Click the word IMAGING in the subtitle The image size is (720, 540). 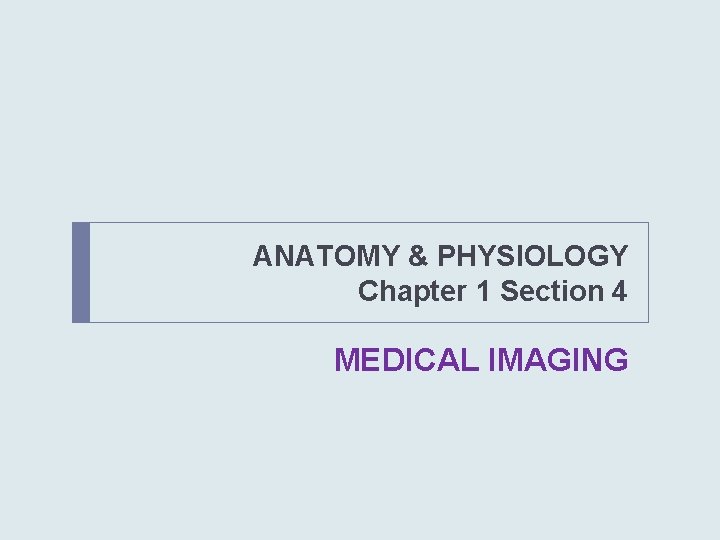(x=558, y=359)
